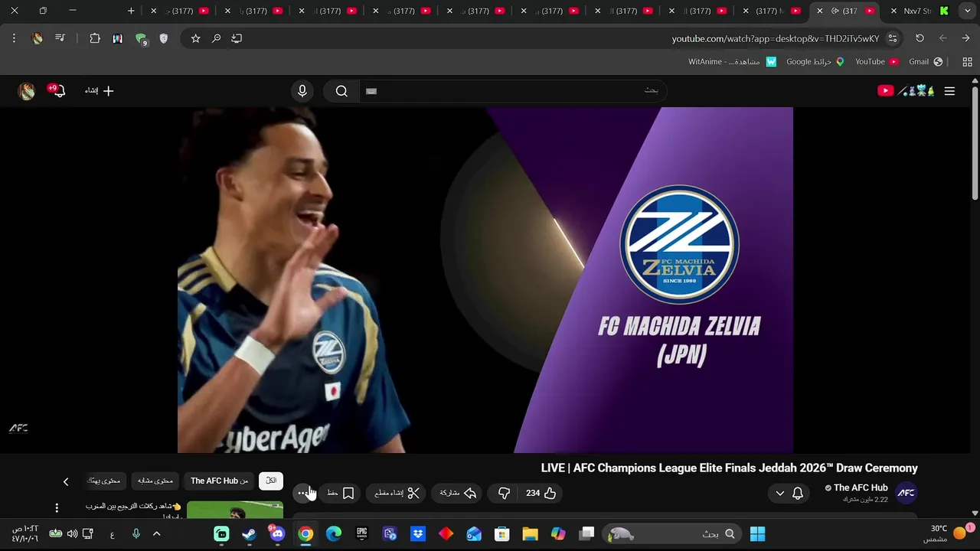Expand subscription notification bell dropdown

coord(789,494)
